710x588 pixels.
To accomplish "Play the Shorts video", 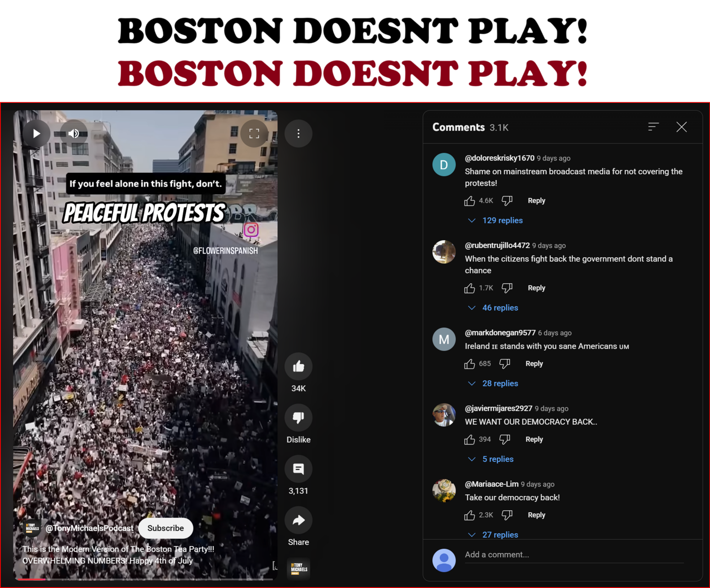I will coord(36,133).
